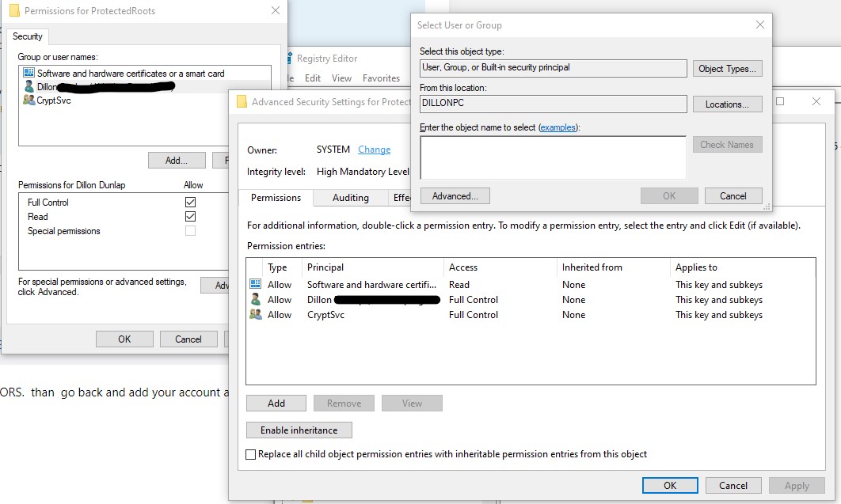Switch to the Permissions tab
The height and width of the screenshot is (504, 841).
276,198
